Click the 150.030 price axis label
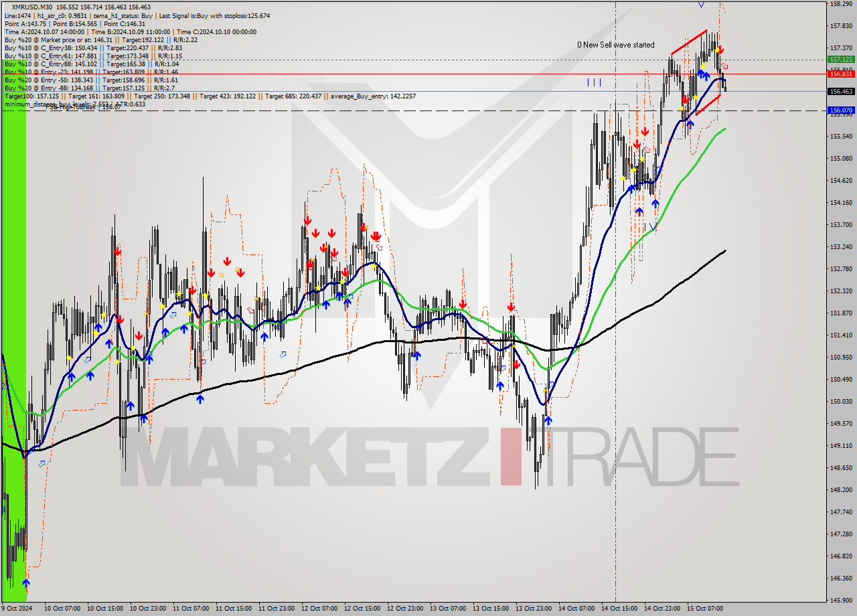857x616 pixels. 840,401
